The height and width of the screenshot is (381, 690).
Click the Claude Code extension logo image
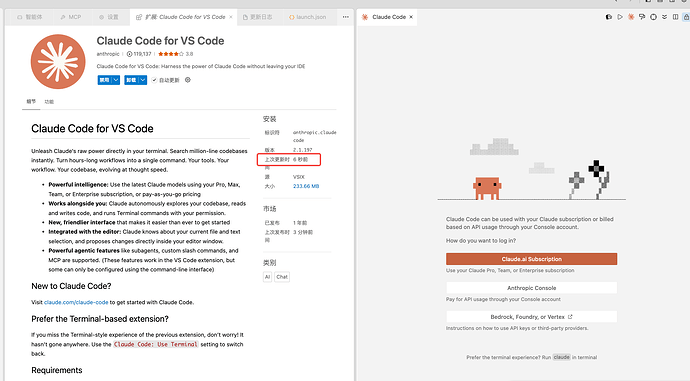coord(58,62)
